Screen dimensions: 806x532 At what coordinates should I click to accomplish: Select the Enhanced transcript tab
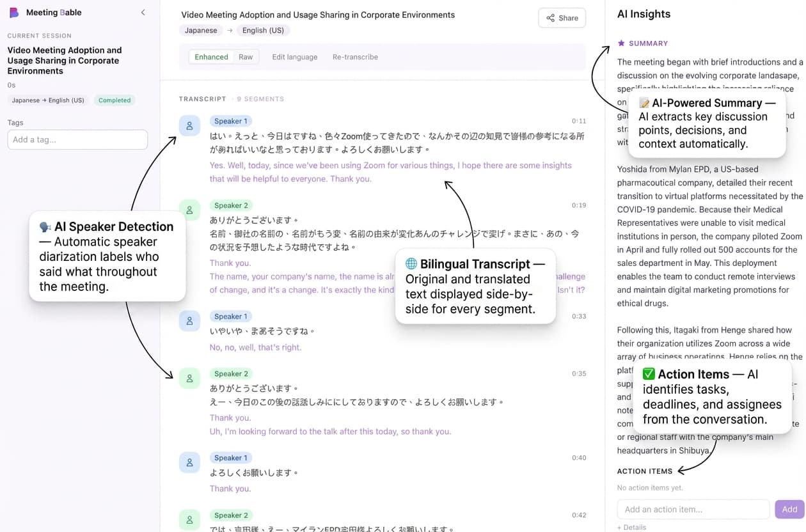pos(211,56)
